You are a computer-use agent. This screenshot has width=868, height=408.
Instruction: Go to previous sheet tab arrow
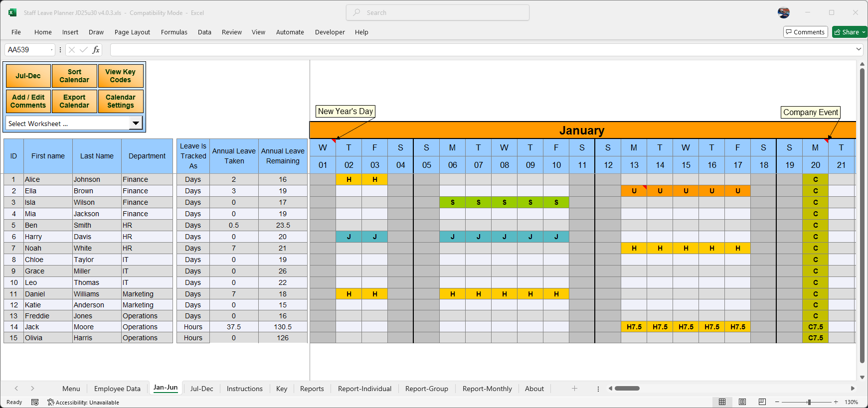[x=16, y=389]
